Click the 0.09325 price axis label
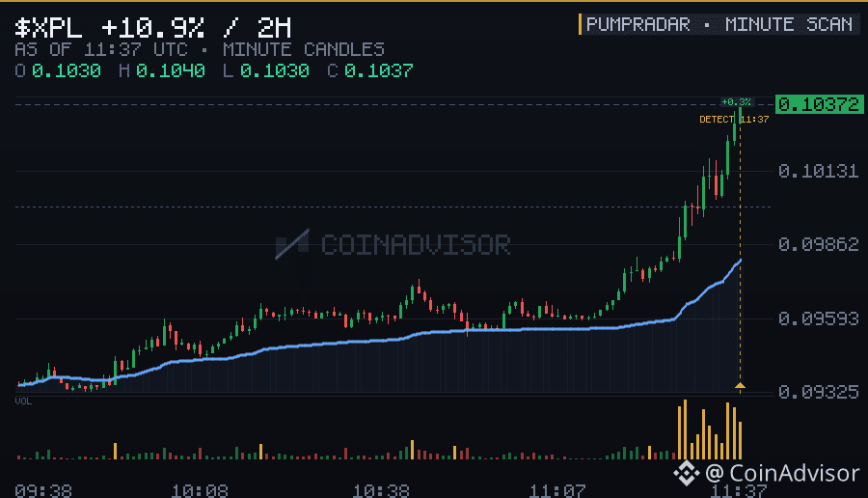The width and height of the screenshot is (868, 498). [x=818, y=392]
